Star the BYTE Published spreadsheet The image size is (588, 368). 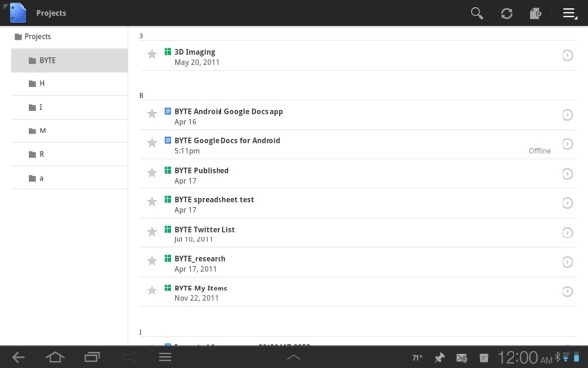click(x=152, y=173)
